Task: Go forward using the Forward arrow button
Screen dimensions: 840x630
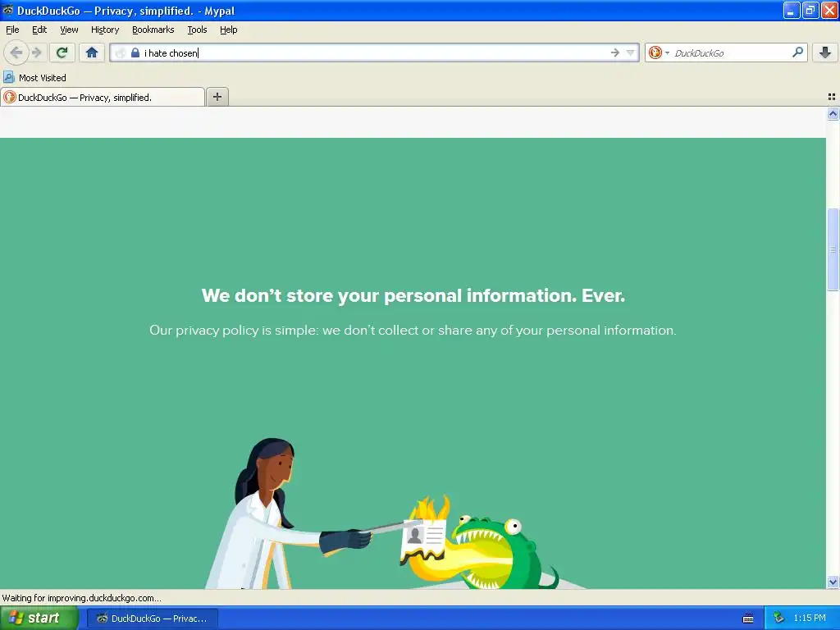Action: (x=36, y=52)
